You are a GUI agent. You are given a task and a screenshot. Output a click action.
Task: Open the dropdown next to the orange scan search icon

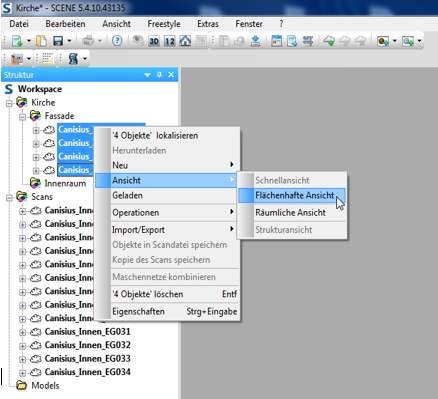point(395,41)
